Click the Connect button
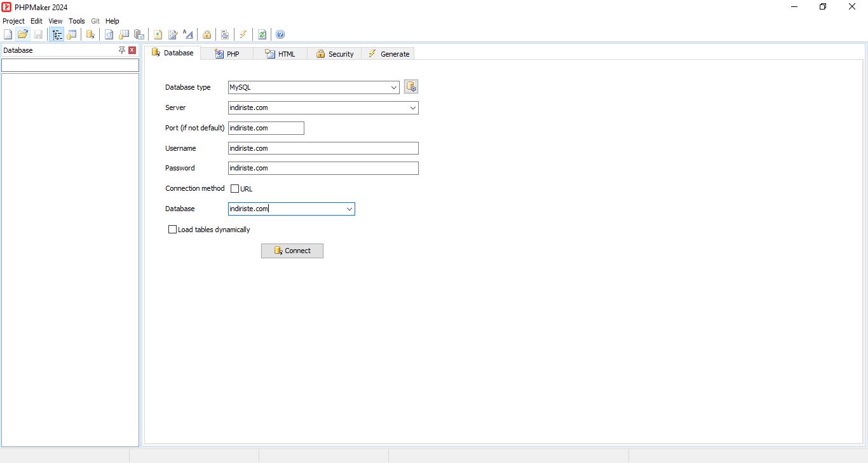This screenshot has width=868, height=463. click(x=292, y=251)
